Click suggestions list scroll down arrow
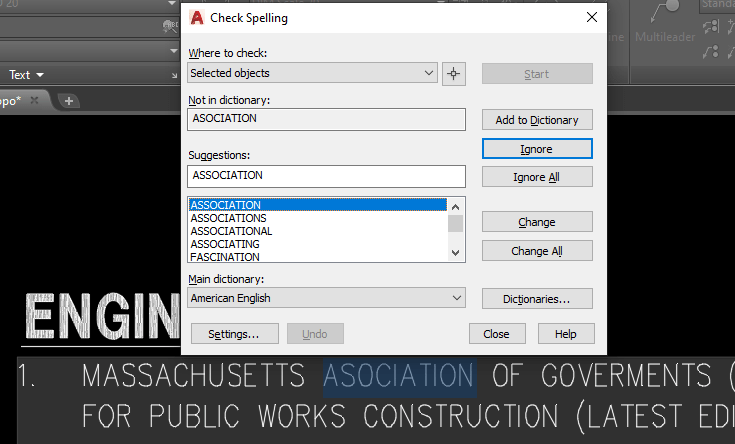The height and width of the screenshot is (444, 735). (455, 253)
